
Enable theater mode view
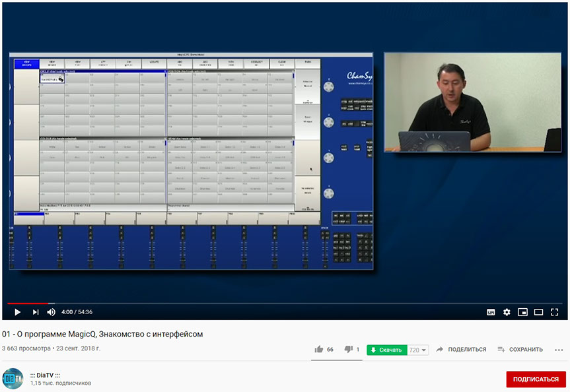pyautogui.click(x=538, y=312)
